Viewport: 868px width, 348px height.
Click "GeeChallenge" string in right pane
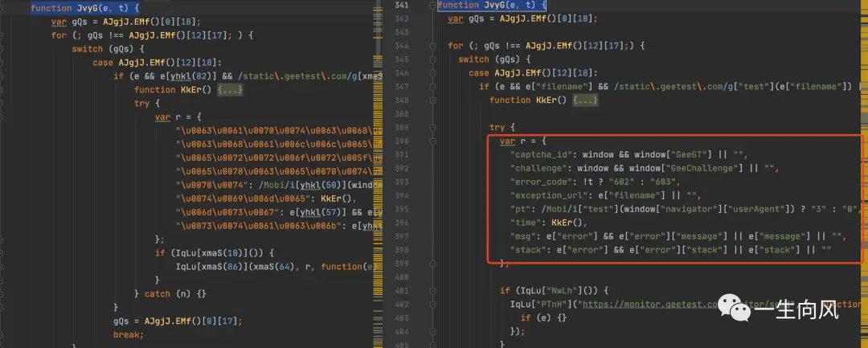[703, 168]
